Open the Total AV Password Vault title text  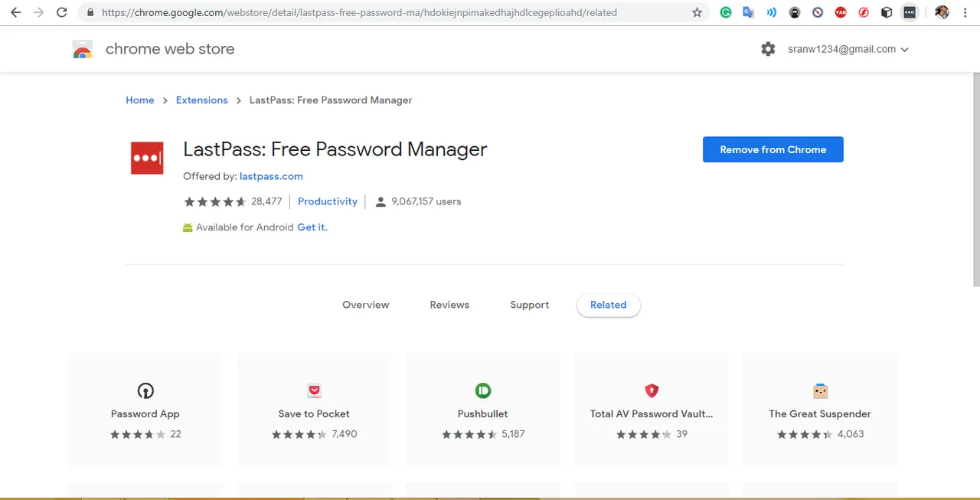click(x=652, y=413)
